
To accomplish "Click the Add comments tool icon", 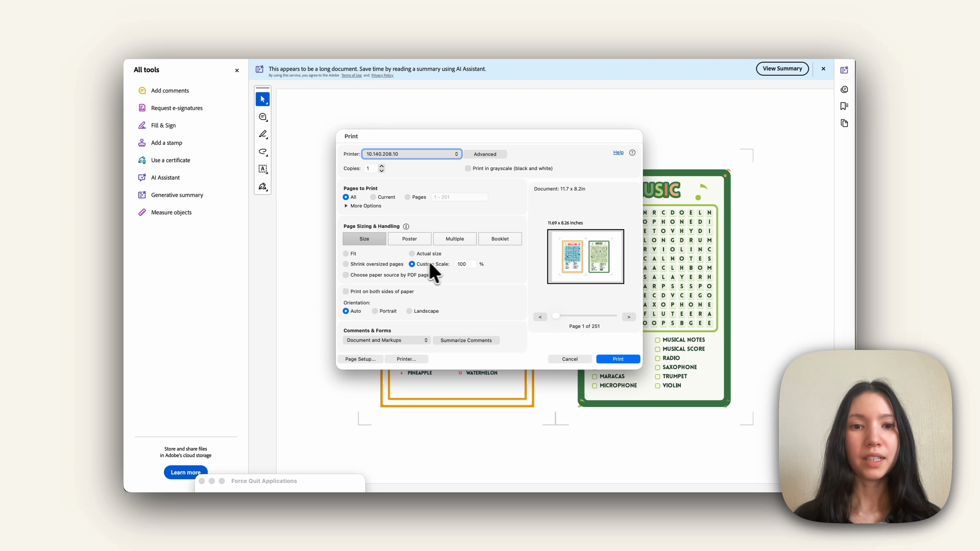I will 142,91.
